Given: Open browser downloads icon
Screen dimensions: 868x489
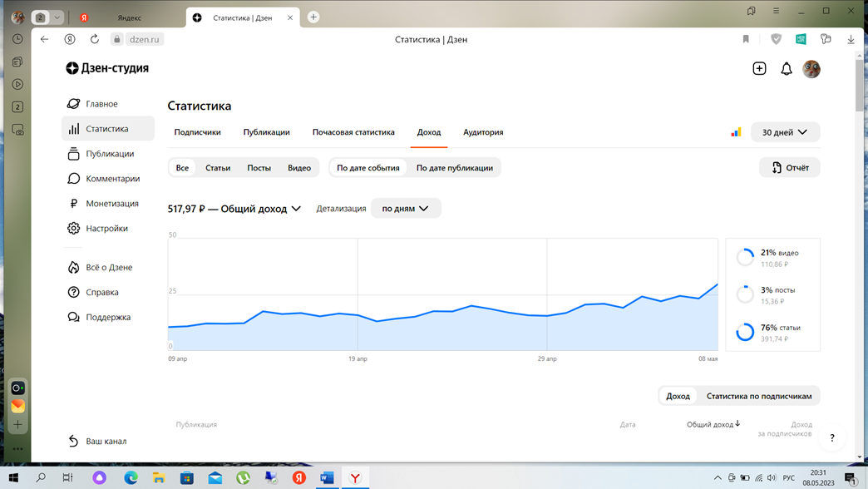Looking at the screenshot, I should pyautogui.click(x=851, y=39).
